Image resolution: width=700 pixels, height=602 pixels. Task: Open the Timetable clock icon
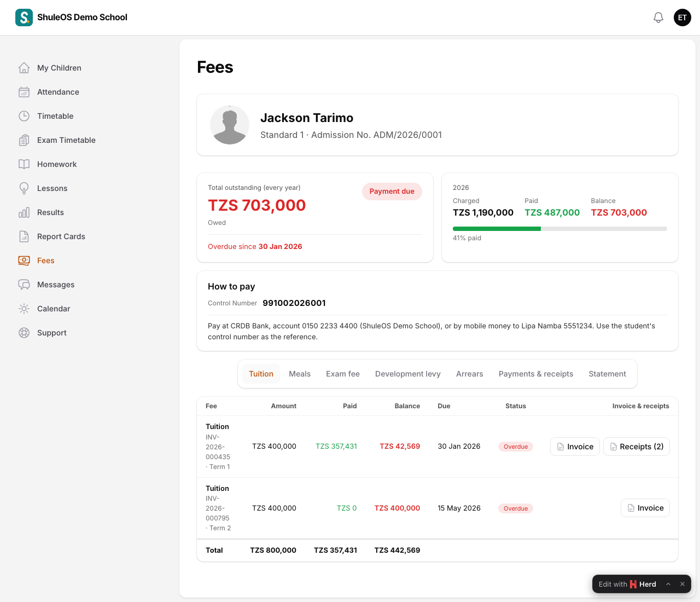24,116
